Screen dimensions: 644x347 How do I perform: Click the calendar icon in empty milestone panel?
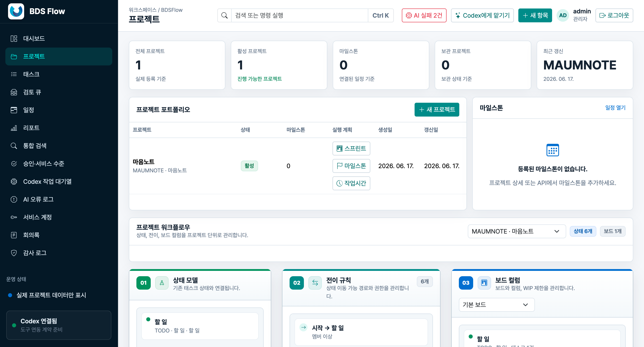coord(553,150)
